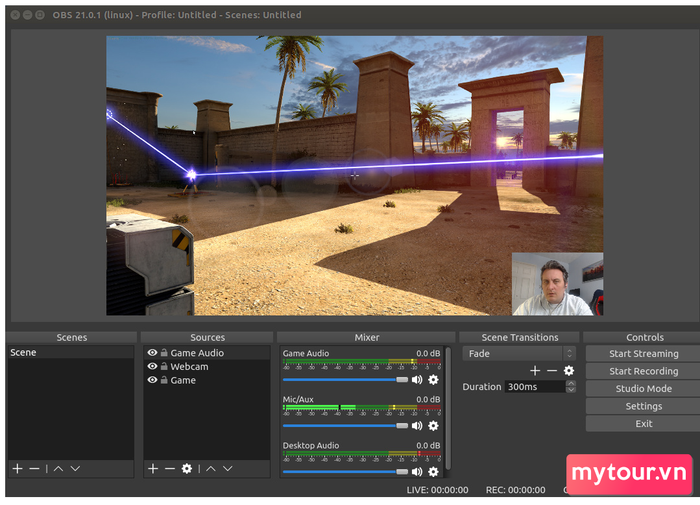Viewport: 700px width, 505px height.
Task: Hide the Game Audio source via its eye icon
Action: (x=152, y=353)
